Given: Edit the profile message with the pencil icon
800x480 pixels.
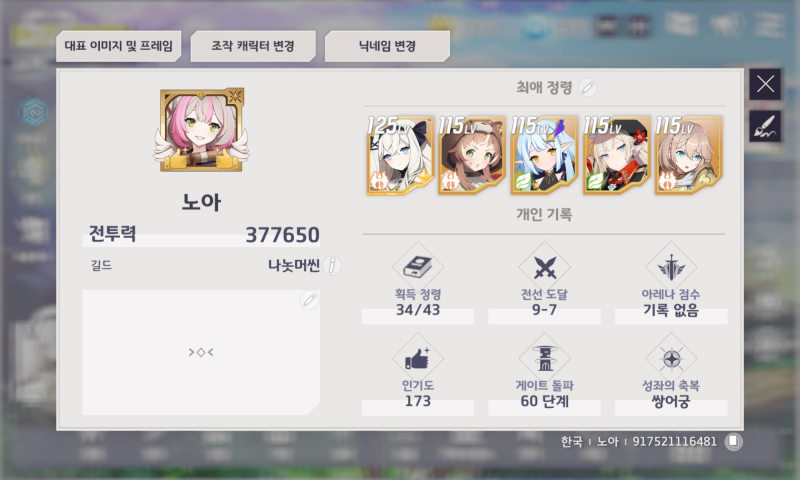Looking at the screenshot, I should 309,299.
